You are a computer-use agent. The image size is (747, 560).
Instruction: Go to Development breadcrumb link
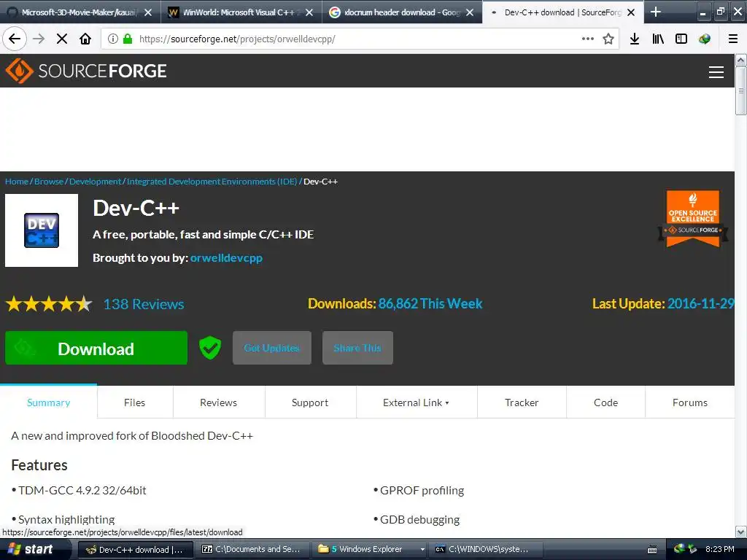click(96, 182)
